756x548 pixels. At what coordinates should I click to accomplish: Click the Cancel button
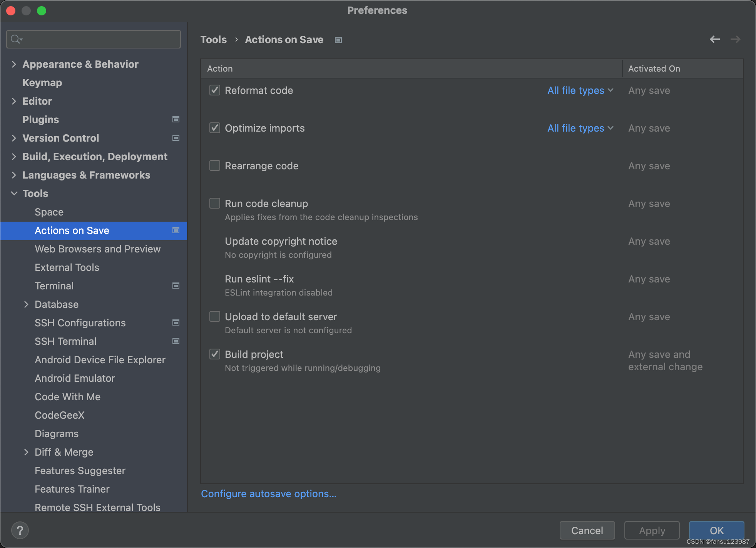tap(587, 530)
